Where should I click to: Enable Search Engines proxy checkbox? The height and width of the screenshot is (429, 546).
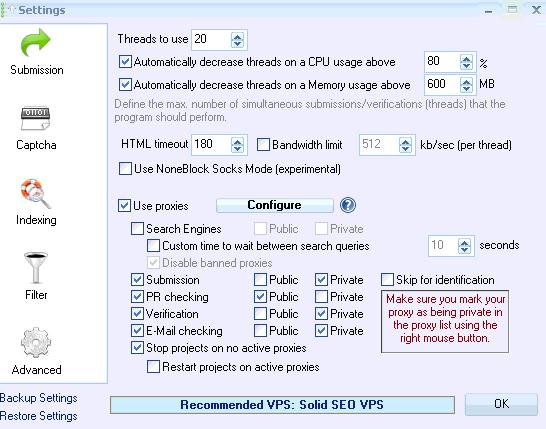(x=137, y=229)
